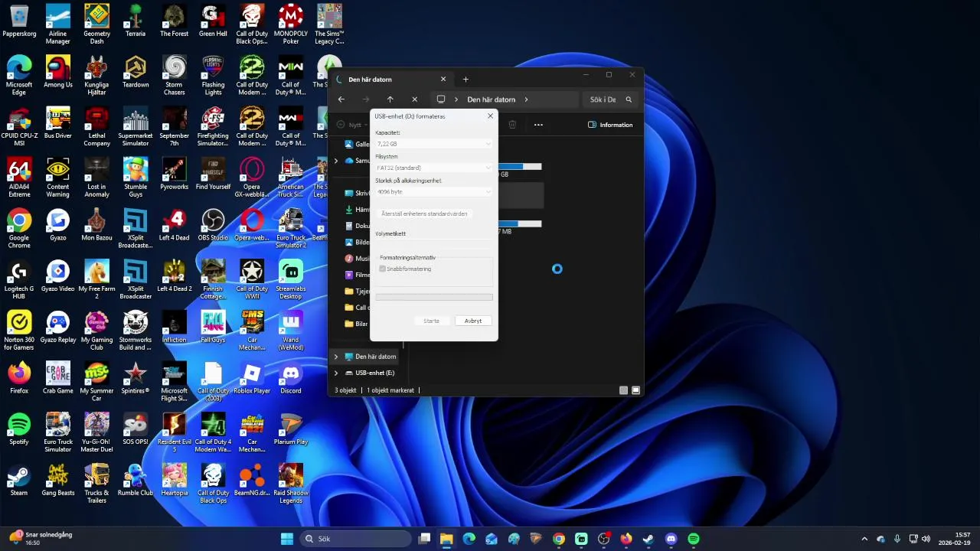
Task: Select the Fall Guys desktop icon
Action: click(213, 327)
